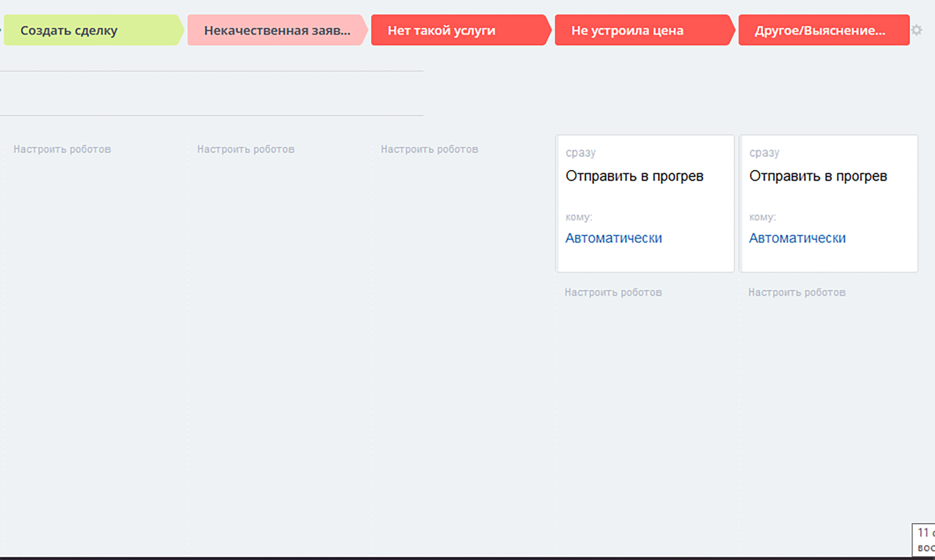Select the 'Некачественная заяв...' pink stage
Viewport: 935px width, 560px height.
(276, 30)
